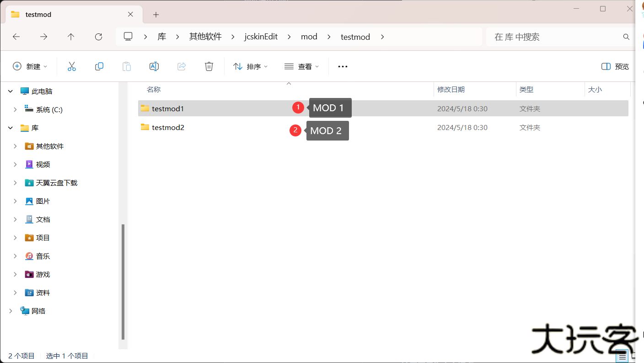Copy the selected folder using the Copy icon
The width and height of the screenshot is (644, 363).
click(x=99, y=66)
